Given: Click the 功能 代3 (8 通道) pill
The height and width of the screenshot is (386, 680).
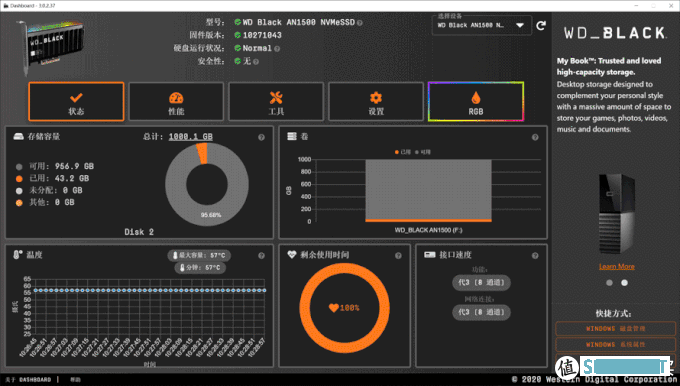Looking at the screenshot, I should pos(481,282).
